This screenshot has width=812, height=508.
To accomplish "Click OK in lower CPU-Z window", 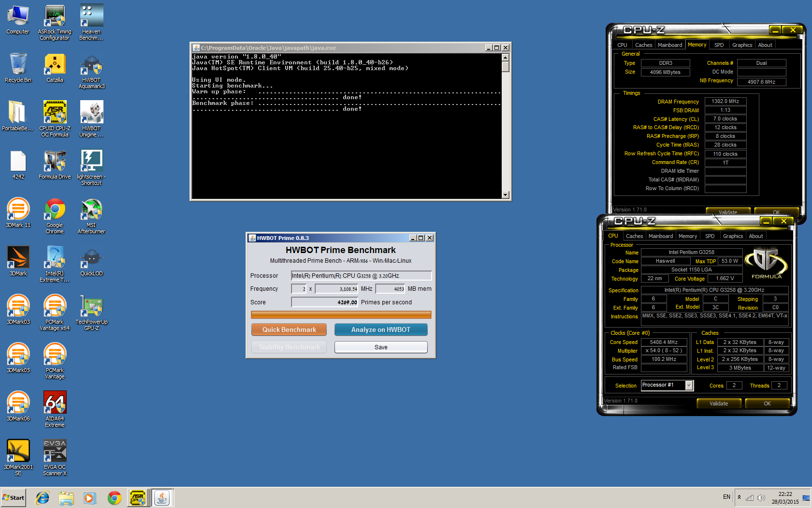I will click(767, 403).
